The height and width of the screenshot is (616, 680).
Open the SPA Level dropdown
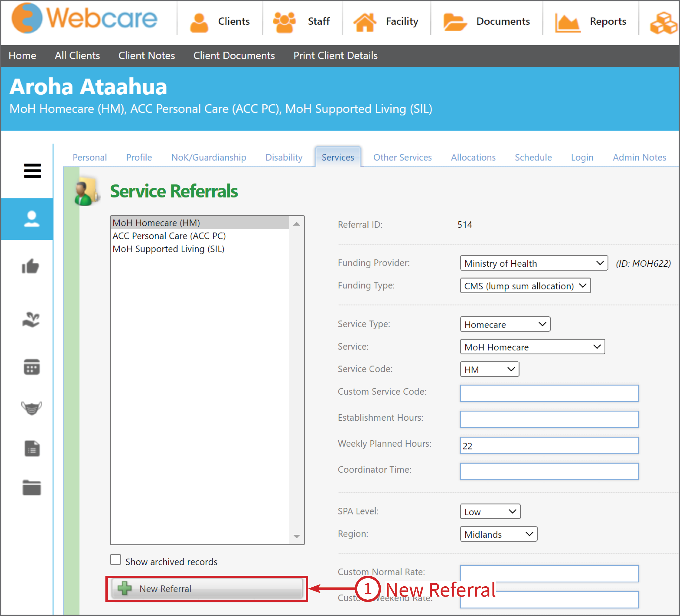pos(490,511)
